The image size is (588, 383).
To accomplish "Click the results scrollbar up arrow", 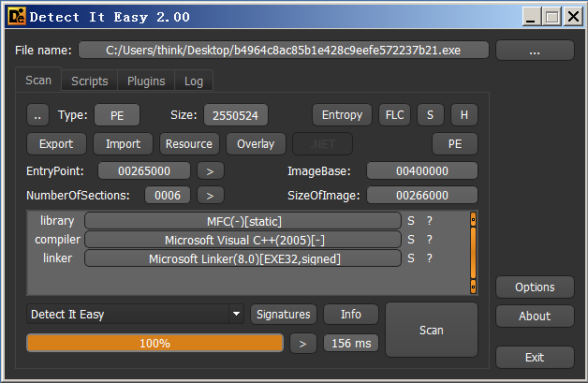I will (473, 219).
